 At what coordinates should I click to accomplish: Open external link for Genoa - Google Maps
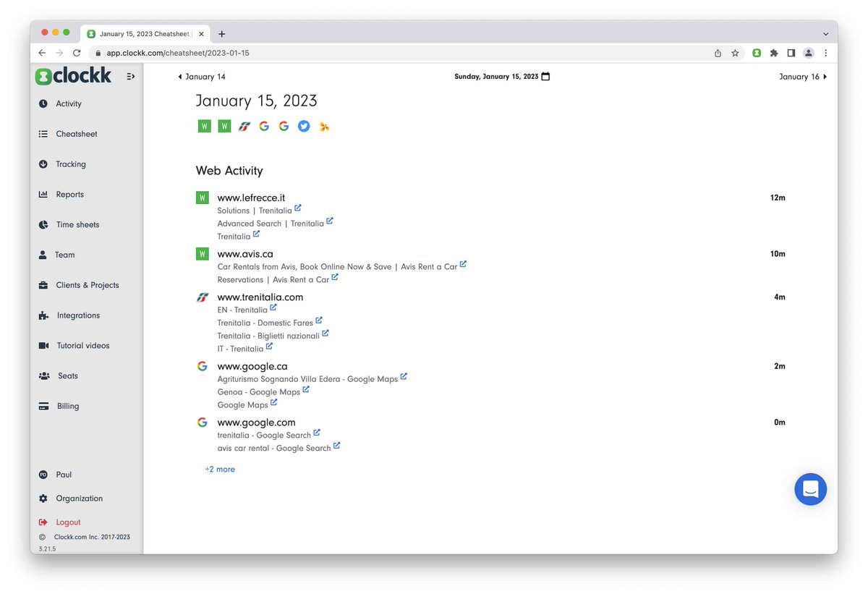click(x=306, y=390)
